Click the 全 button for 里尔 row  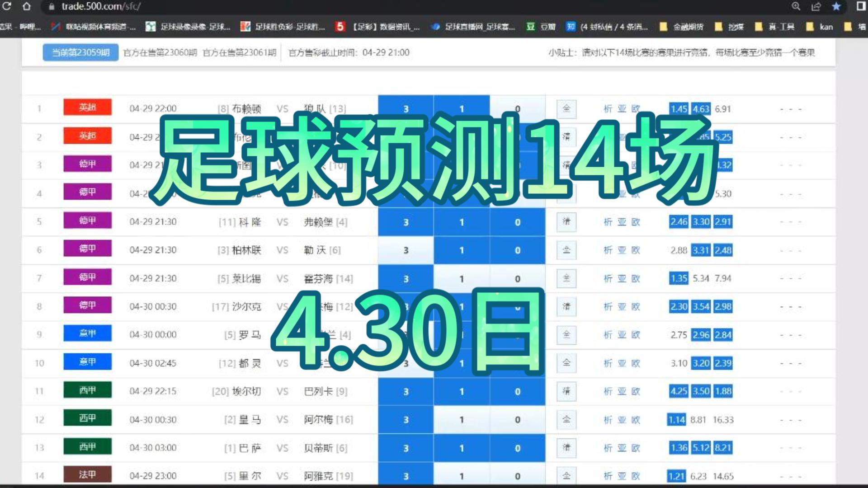coord(566,475)
